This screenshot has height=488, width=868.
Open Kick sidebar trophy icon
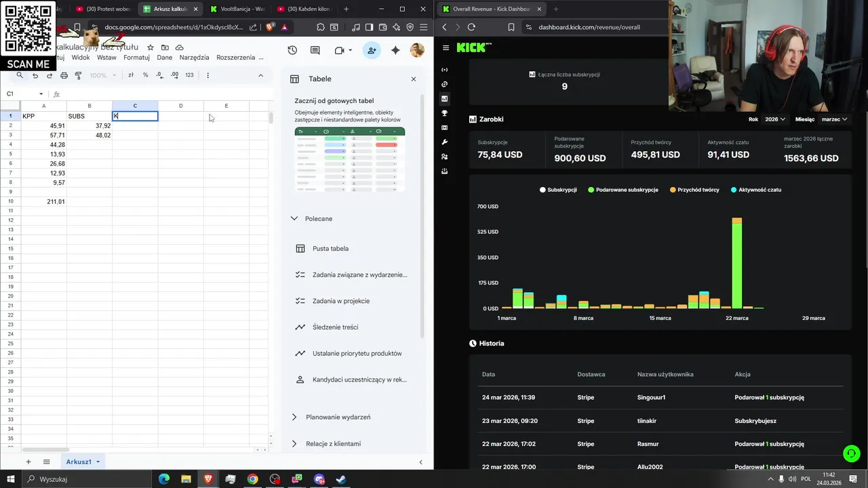click(x=445, y=113)
